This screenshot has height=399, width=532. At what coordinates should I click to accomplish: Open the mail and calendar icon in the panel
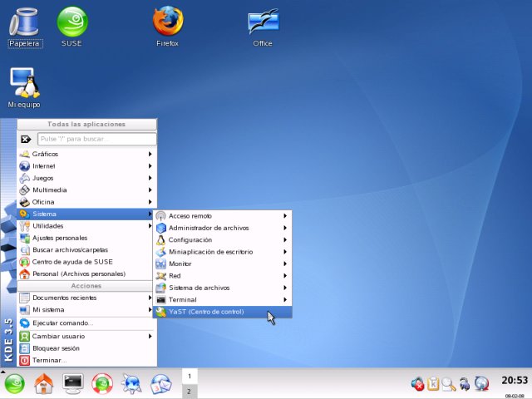160,384
